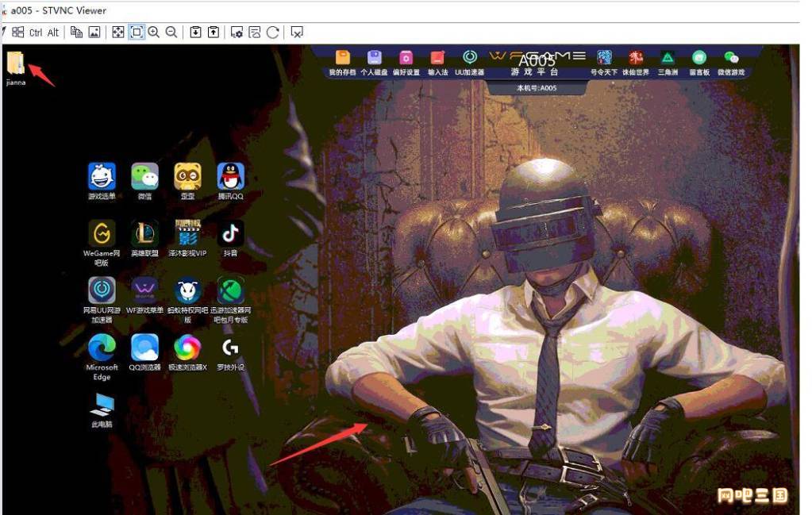Click the Windows key button in STVNC toolbar

coord(17,32)
